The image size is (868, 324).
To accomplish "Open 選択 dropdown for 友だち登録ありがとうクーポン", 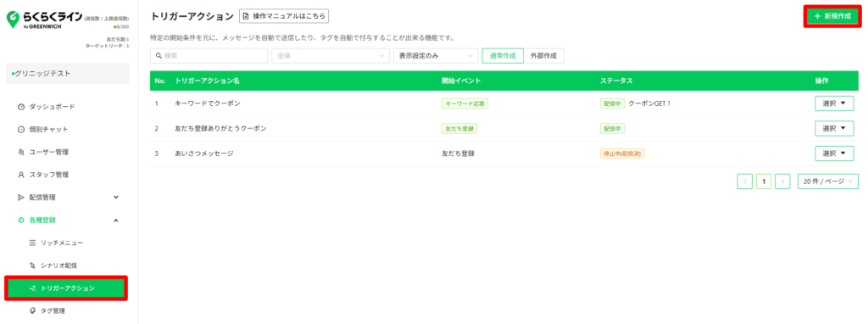I will click(x=834, y=128).
